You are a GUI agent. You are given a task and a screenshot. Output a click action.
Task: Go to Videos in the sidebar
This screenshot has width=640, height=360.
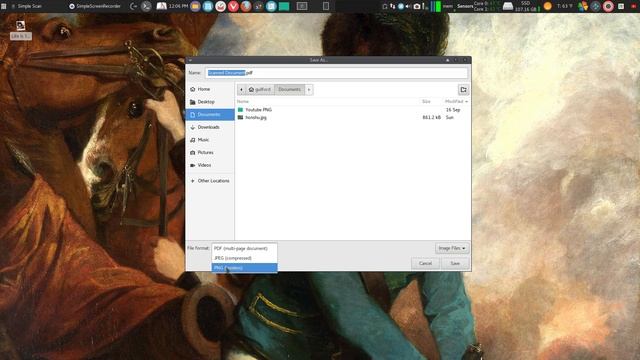point(210,165)
